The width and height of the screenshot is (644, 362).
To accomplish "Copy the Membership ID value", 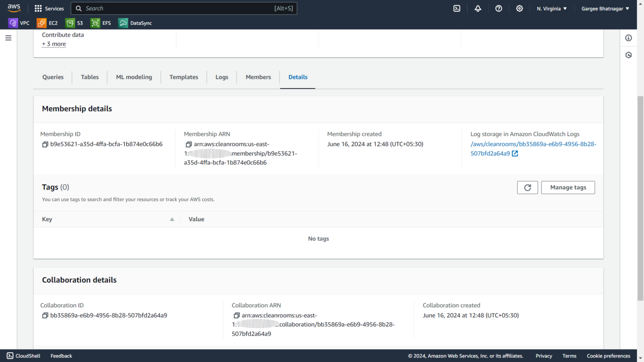I will coord(45,144).
